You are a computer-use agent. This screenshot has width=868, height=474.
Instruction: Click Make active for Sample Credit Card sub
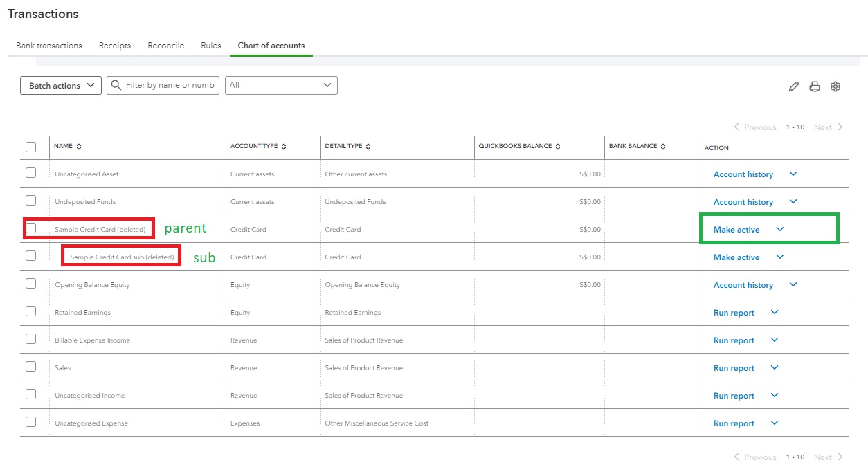coord(736,257)
